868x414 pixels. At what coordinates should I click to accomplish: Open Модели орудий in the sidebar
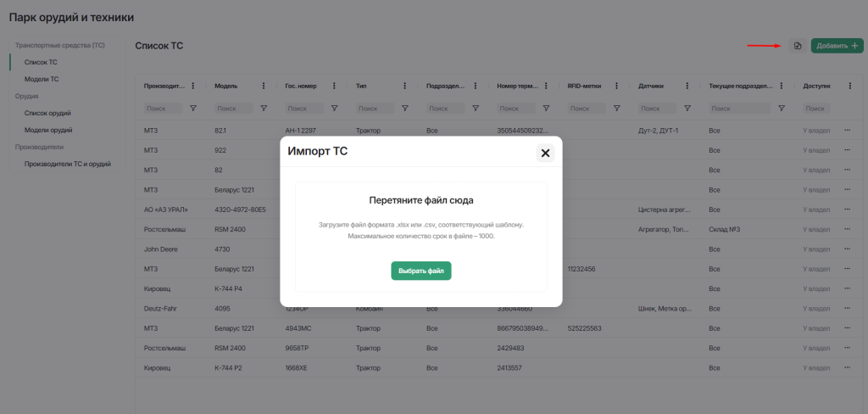pyautogui.click(x=48, y=130)
